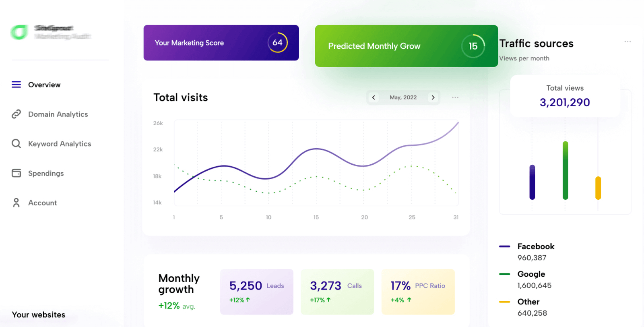Click the Predicted Monthly Grow 15 circle
644x327 pixels.
(473, 46)
